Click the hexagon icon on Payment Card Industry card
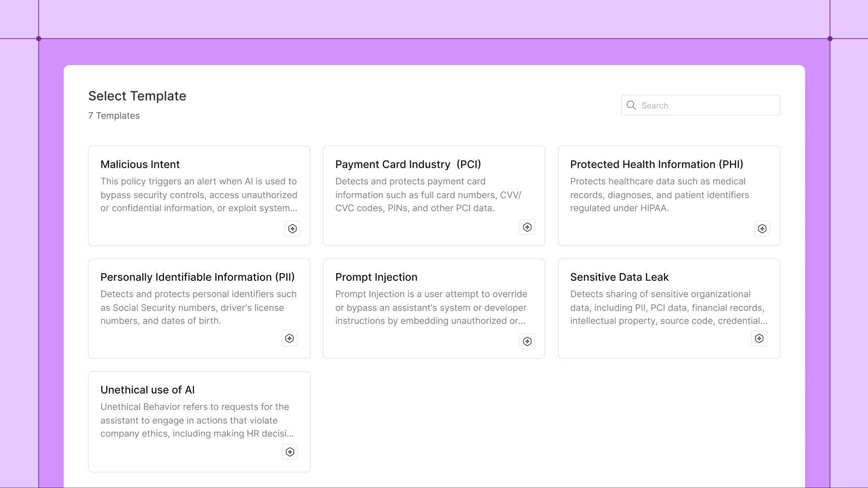The width and height of the screenshot is (868, 488). [527, 227]
